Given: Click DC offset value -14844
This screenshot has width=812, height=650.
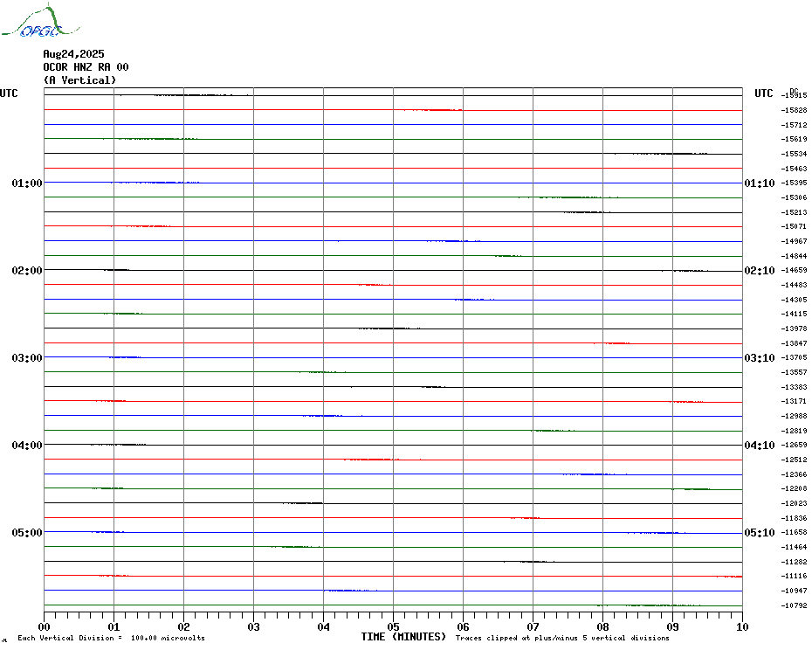Looking at the screenshot, I should 794,256.
